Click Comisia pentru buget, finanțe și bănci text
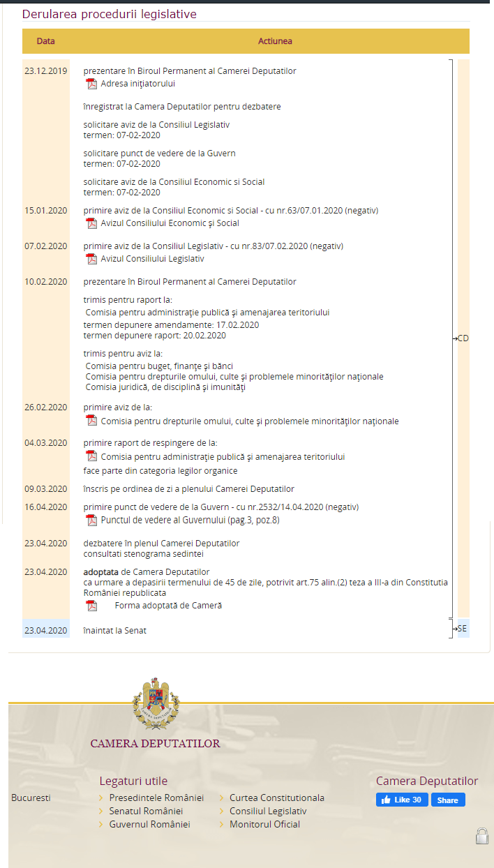Viewport: 494px width, 868px height. (x=159, y=366)
